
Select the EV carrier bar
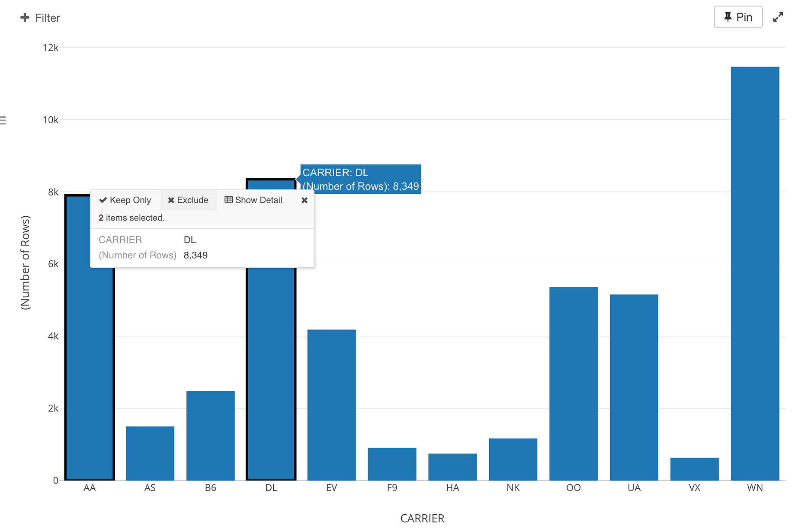pos(332,405)
